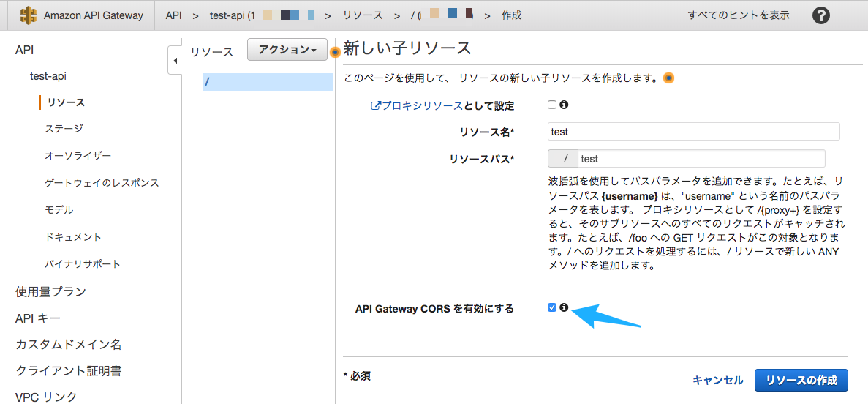
Task: Click the キャンセル link
Action: pos(717,380)
